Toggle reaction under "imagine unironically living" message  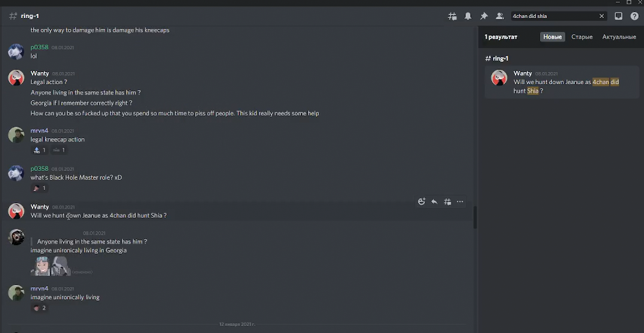(40, 308)
